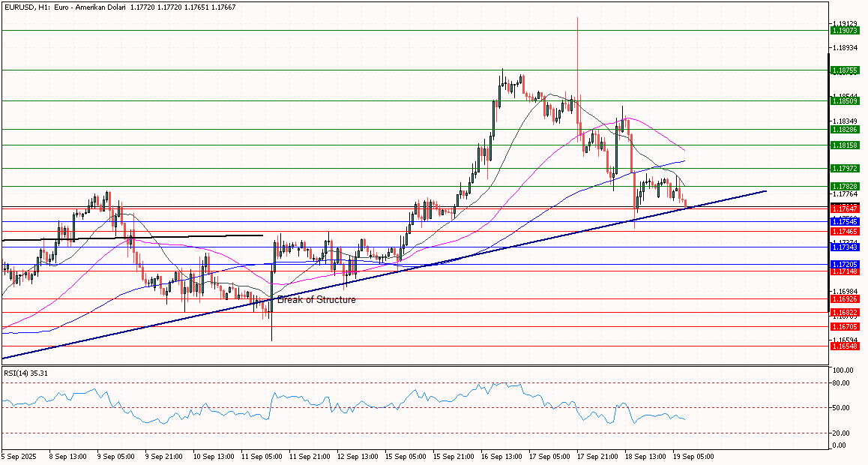
Task: Click the "17 Sep 21:00" time axis label
Action: (x=597, y=457)
